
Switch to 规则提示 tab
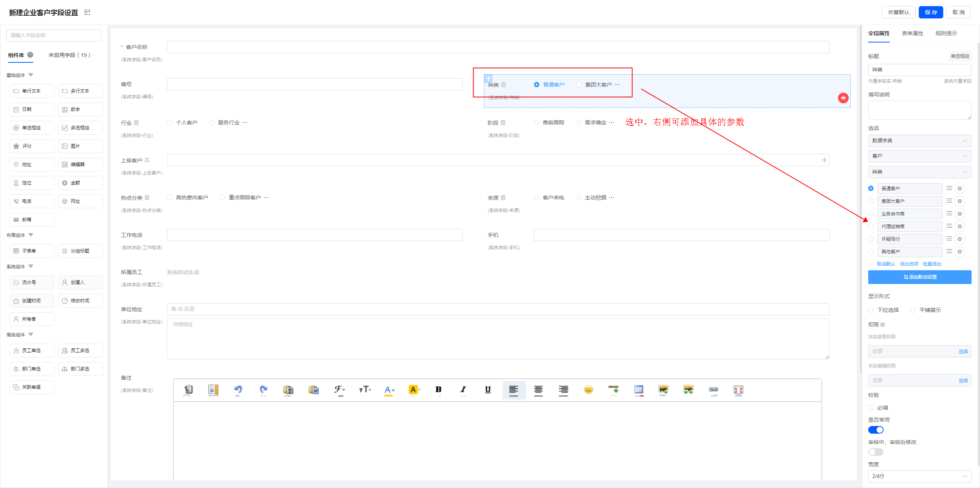[946, 33]
